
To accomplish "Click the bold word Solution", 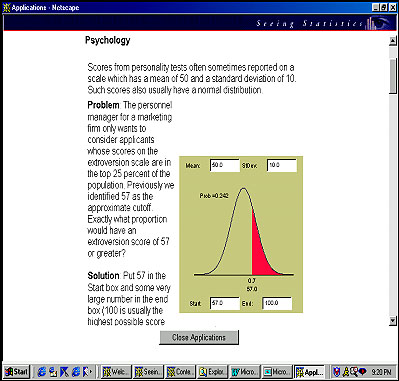I will coord(103,276).
